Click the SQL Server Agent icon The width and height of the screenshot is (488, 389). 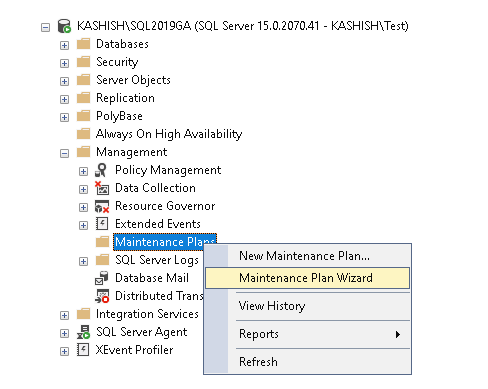tap(83, 332)
